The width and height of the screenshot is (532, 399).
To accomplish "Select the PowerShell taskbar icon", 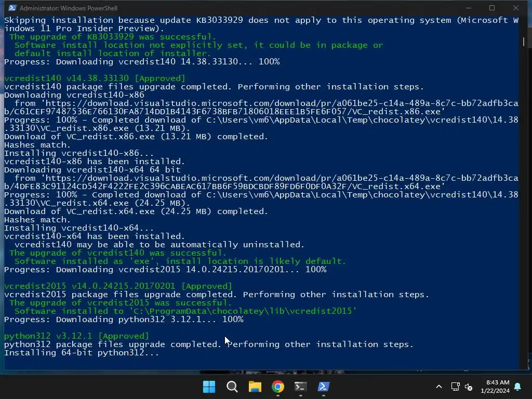I will [323, 387].
